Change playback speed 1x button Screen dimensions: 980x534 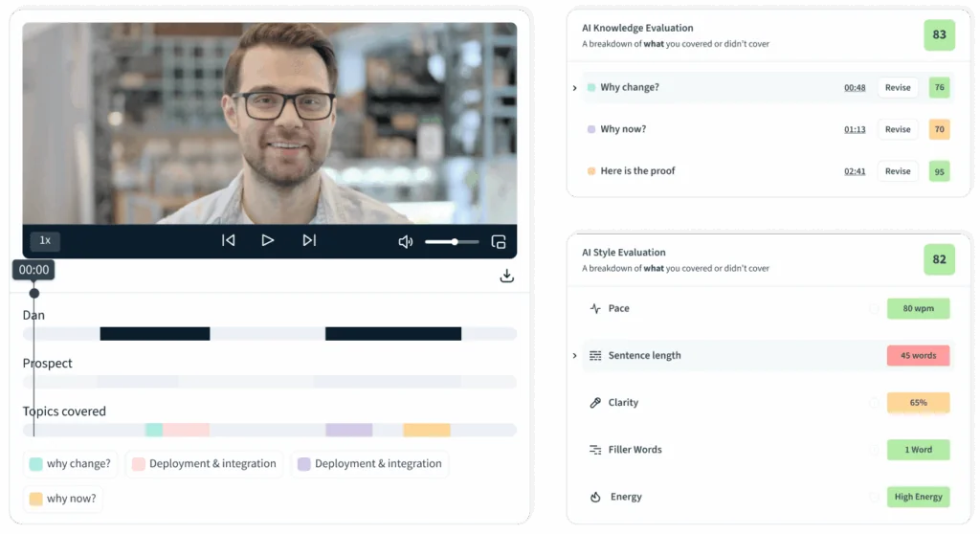[45, 241]
